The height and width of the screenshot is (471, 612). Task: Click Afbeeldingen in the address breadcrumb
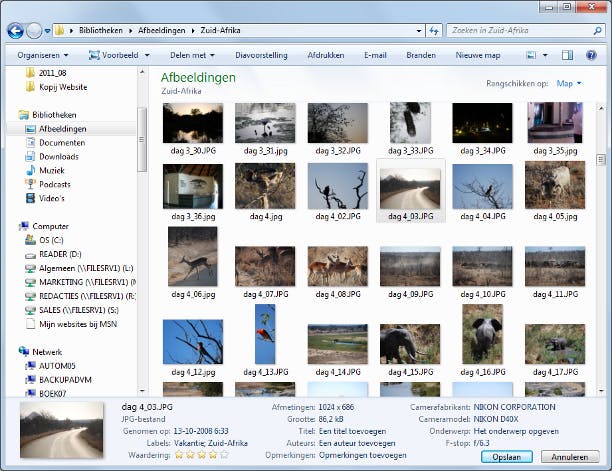coord(162,30)
